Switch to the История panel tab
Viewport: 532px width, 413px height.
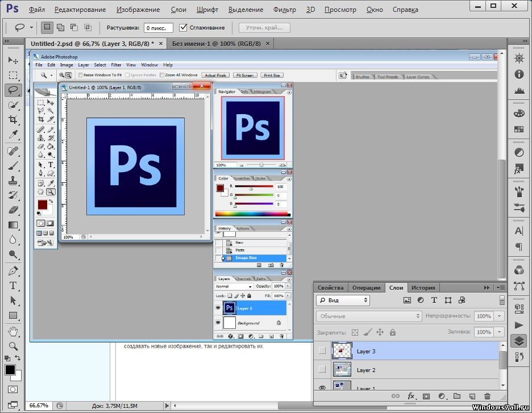[423, 287]
